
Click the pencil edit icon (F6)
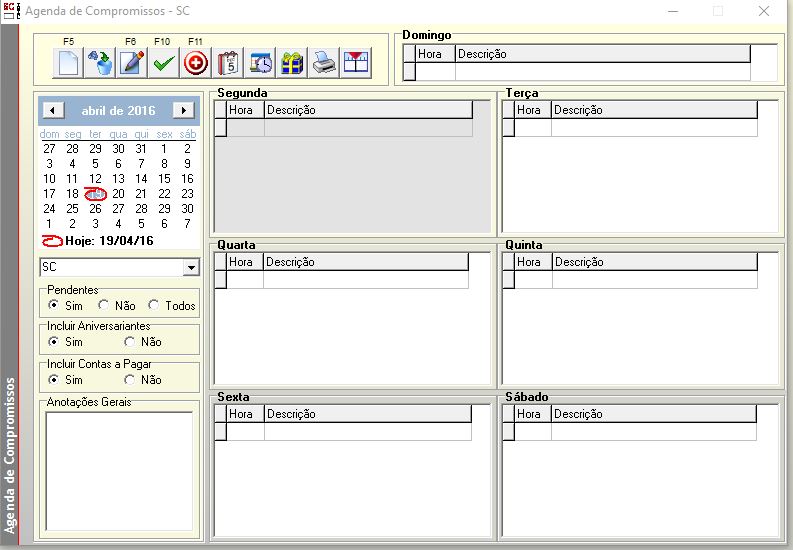point(131,63)
